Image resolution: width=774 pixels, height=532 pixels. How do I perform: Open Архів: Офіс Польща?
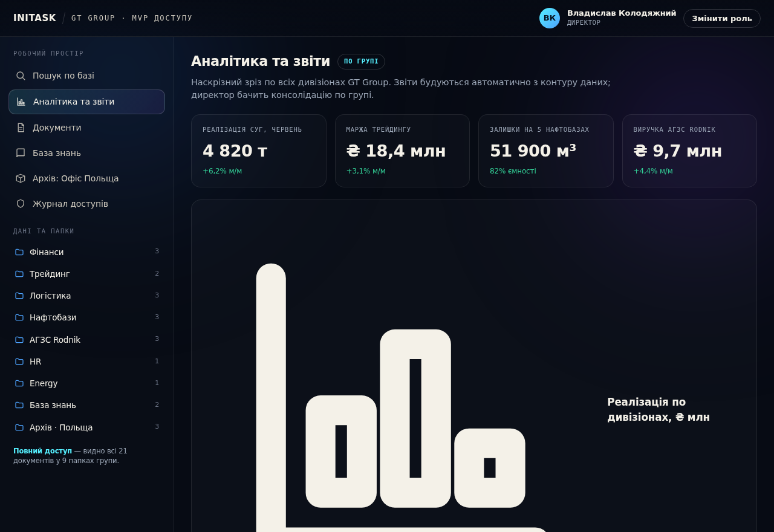86,178
